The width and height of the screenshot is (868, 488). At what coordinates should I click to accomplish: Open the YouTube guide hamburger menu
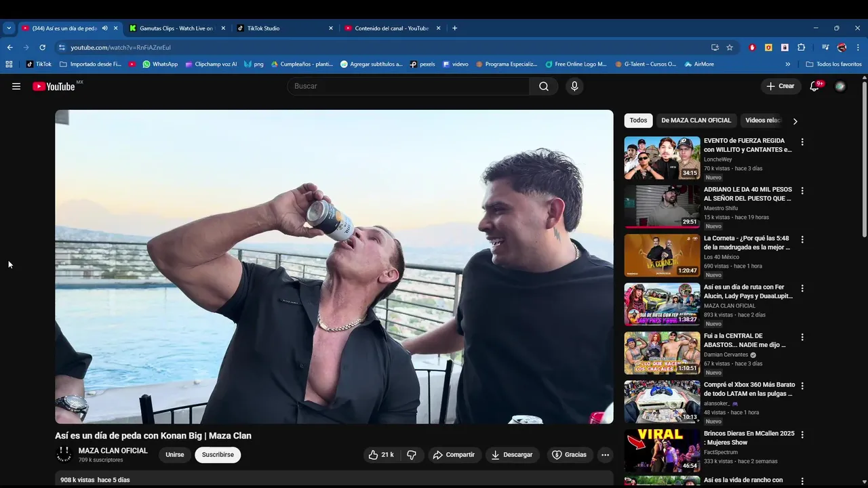[x=16, y=86]
